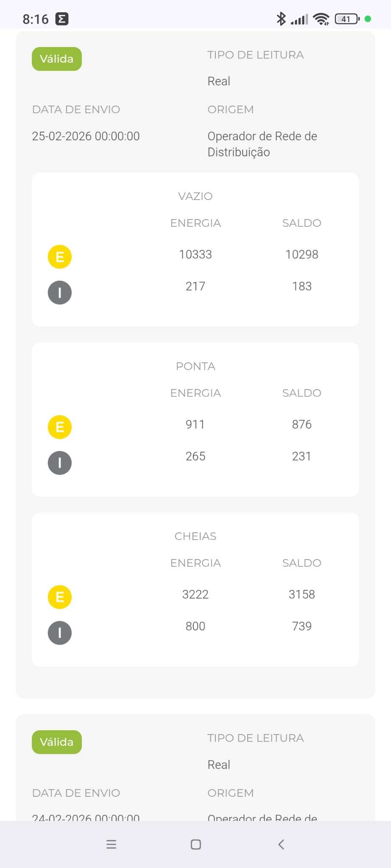Image resolution: width=391 pixels, height=868 pixels.
Task: Tap the second Válida status badge
Action: click(x=57, y=742)
